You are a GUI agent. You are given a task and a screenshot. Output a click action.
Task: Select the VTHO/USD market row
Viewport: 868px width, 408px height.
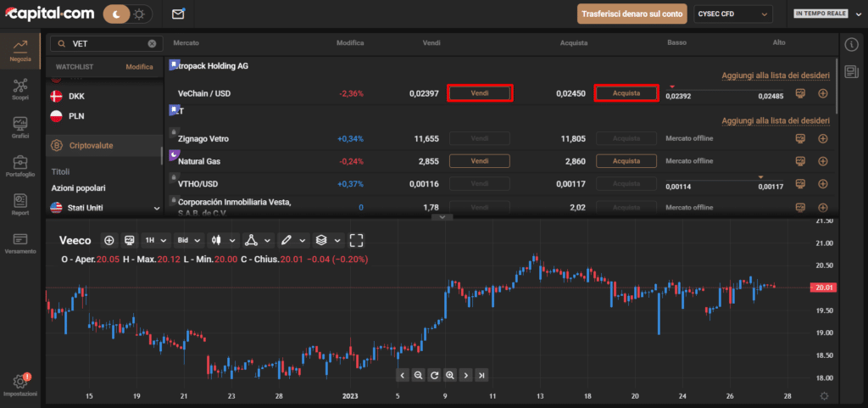(500, 184)
